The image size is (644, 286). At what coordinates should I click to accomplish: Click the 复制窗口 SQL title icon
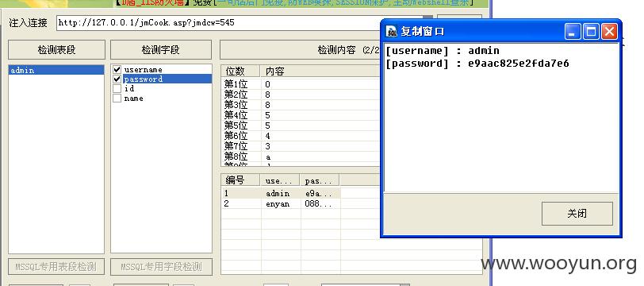[393, 31]
